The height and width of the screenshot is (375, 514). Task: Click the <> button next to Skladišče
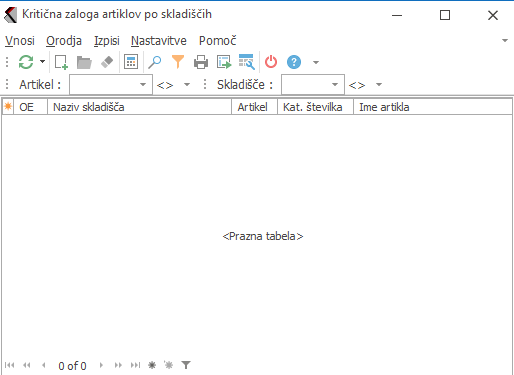(357, 85)
